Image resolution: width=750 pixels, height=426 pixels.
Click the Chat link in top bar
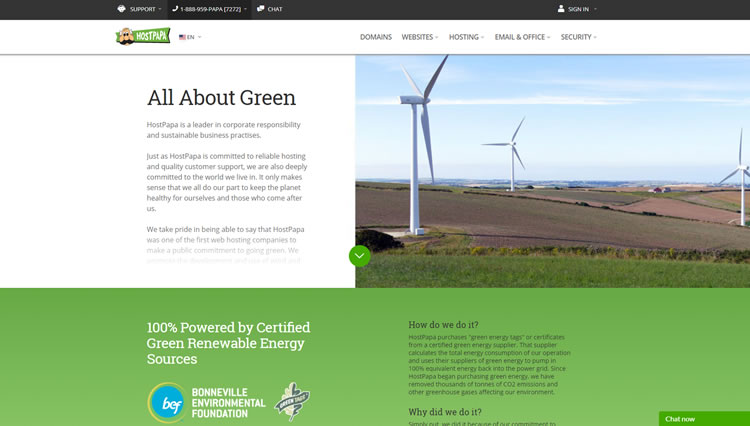coord(275,9)
